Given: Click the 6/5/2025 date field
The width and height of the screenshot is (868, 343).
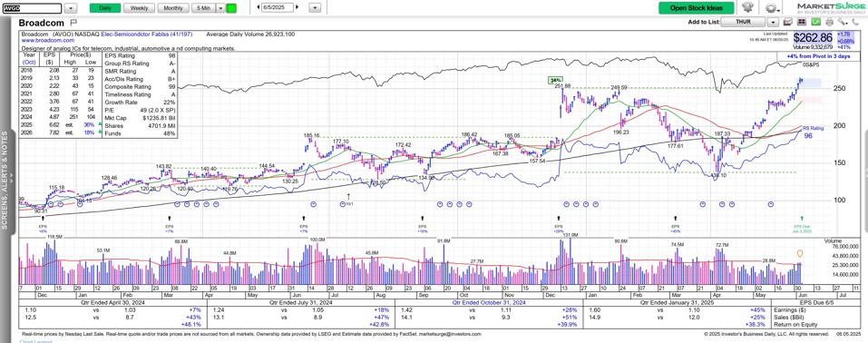Looking at the screenshot, I should [x=278, y=8].
